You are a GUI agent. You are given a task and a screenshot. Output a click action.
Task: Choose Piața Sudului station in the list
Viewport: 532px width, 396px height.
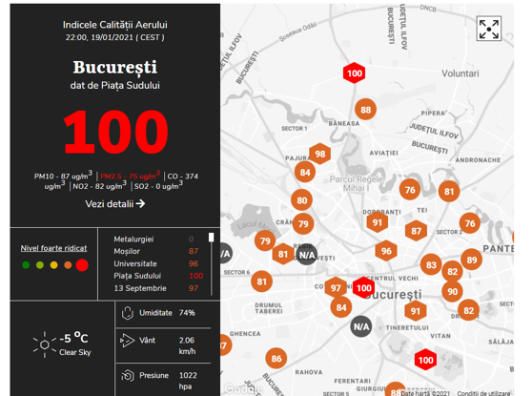[x=158, y=276]
